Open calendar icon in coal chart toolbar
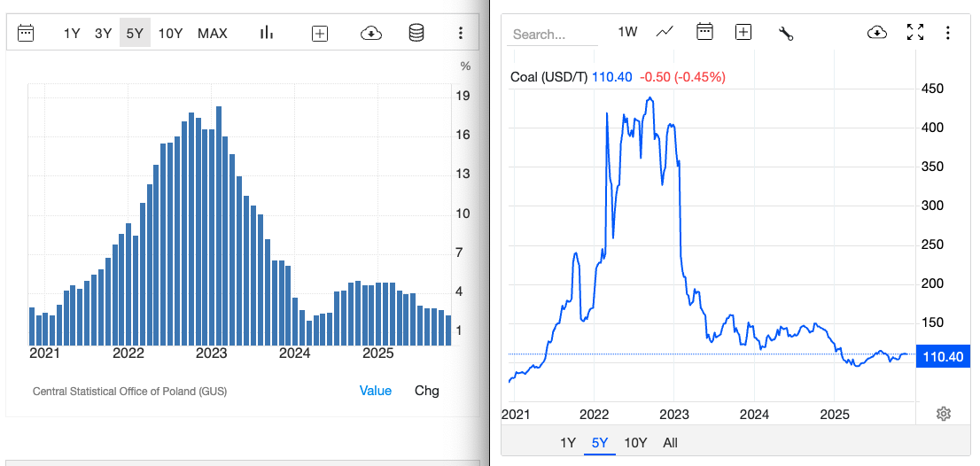 pos(704,33)
